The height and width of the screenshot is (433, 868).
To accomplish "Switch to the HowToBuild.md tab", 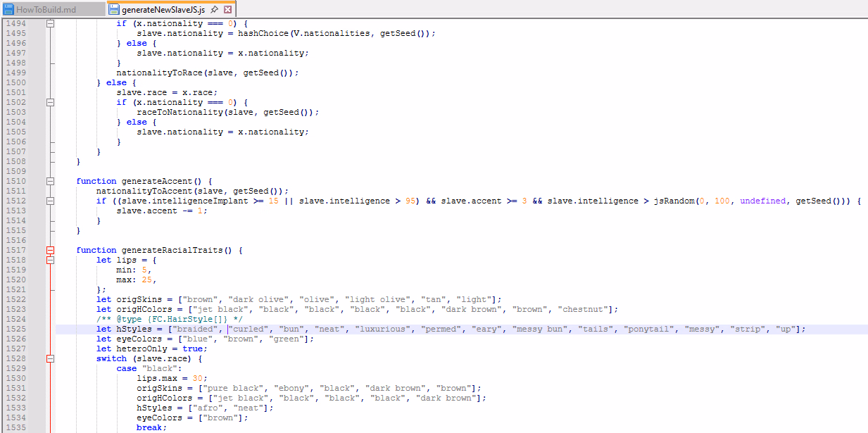I will [x=53, y=9].
